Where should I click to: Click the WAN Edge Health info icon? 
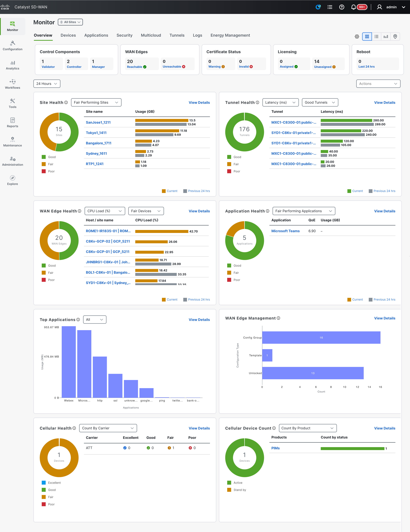[79, 211]
